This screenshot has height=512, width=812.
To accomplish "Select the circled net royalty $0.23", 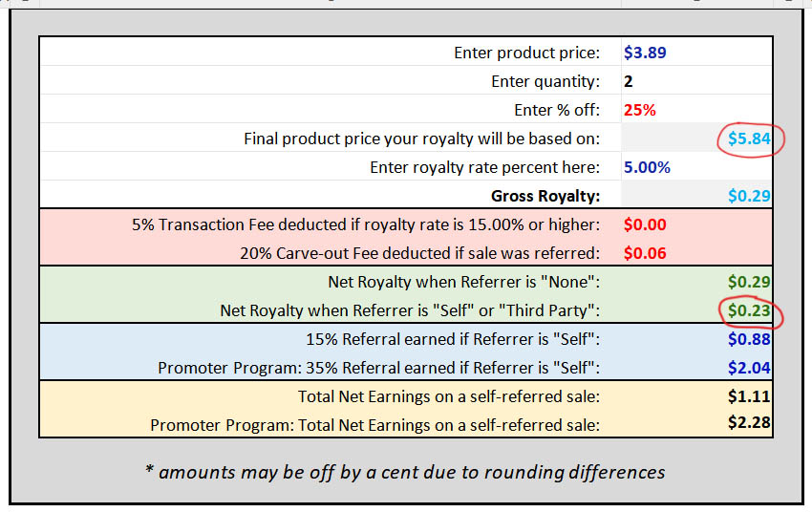I will pos(749,310).
